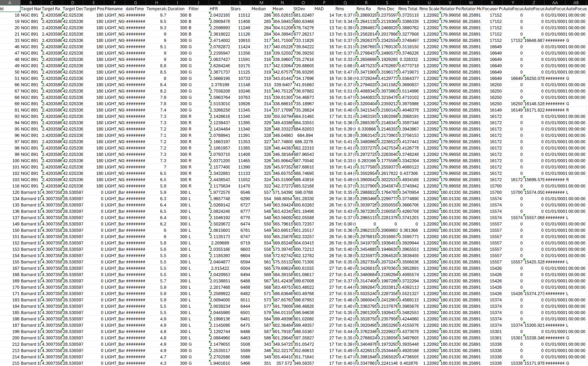Select column A header
The height and width of the screenshot is (366, 588).
[10, 3]
